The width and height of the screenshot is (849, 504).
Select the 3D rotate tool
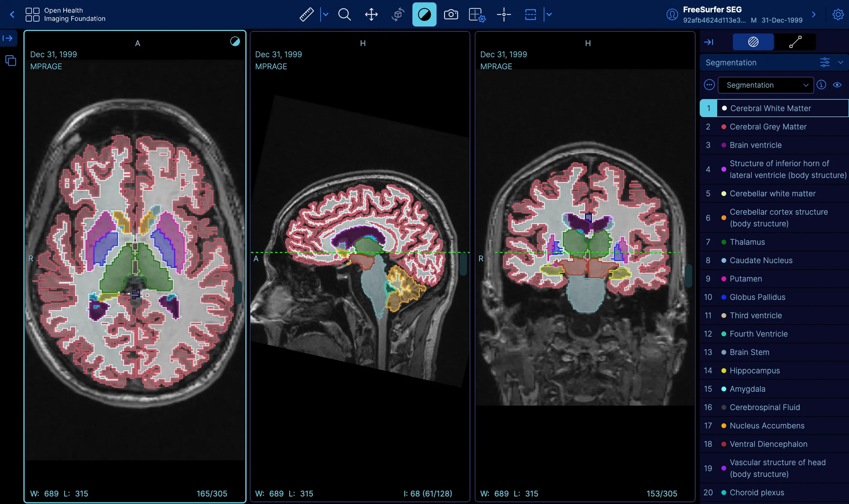click(x=398, y=14)
